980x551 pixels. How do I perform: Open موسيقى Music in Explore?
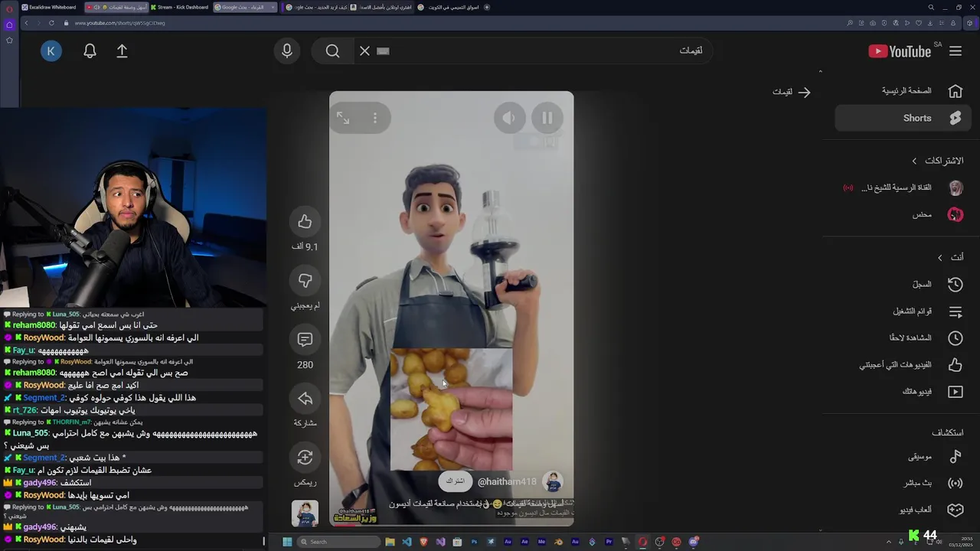[903, 457]
